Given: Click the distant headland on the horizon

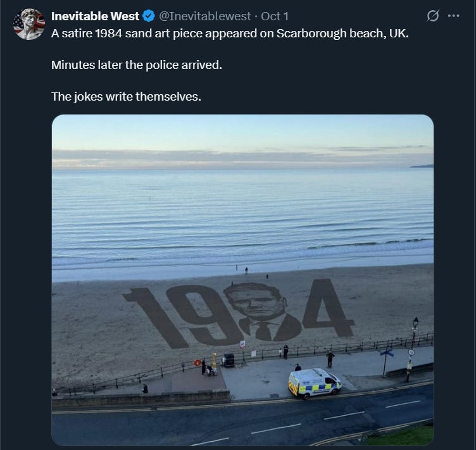Looking at the screenshot, I should pyautogui.click(x=422, y=166).
